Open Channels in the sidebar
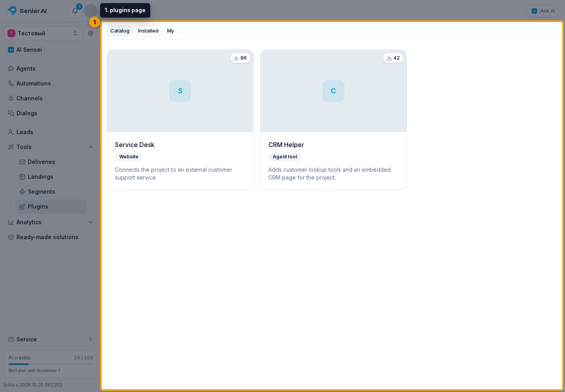The image size is (565, 392). click(x=29, y=98)
